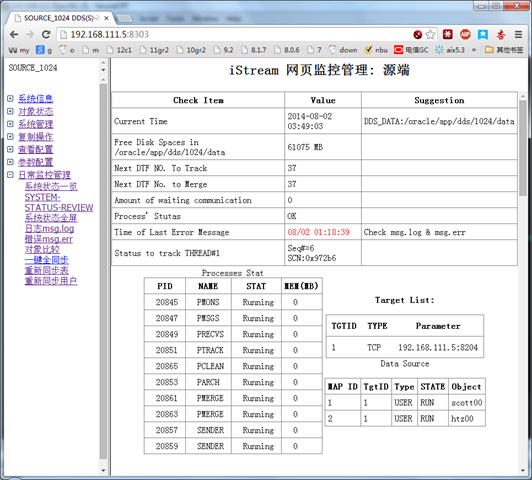Open the AdBlock Plus extension icon
Viewport: 532px width, 480px height.
tap(465, 34)
